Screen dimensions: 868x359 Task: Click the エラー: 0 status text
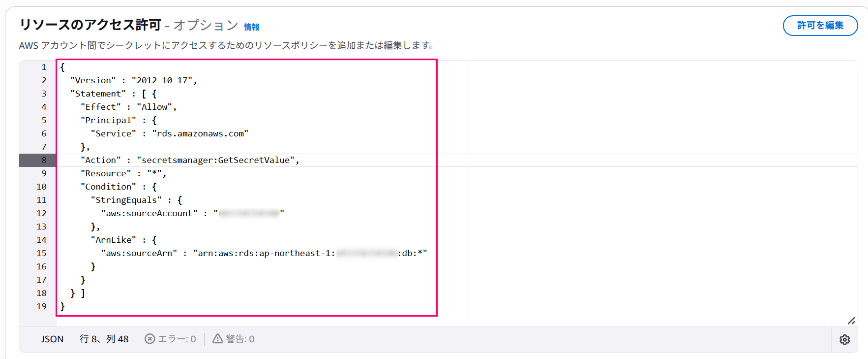pyautogui.click(x=177, y=339)
